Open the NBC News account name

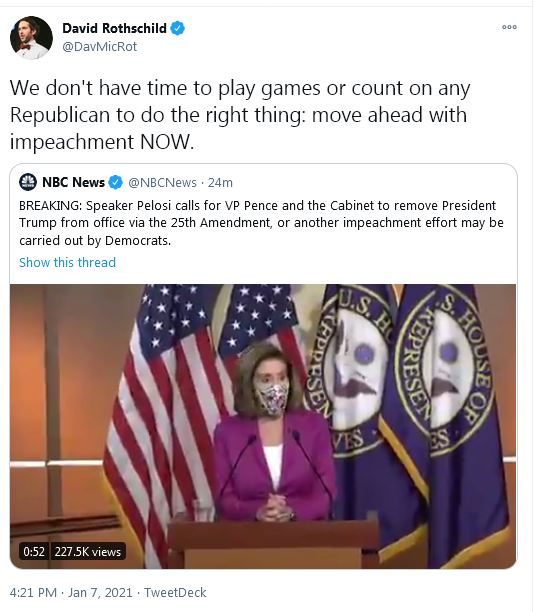pyautogui.click(x=73, y=182)
